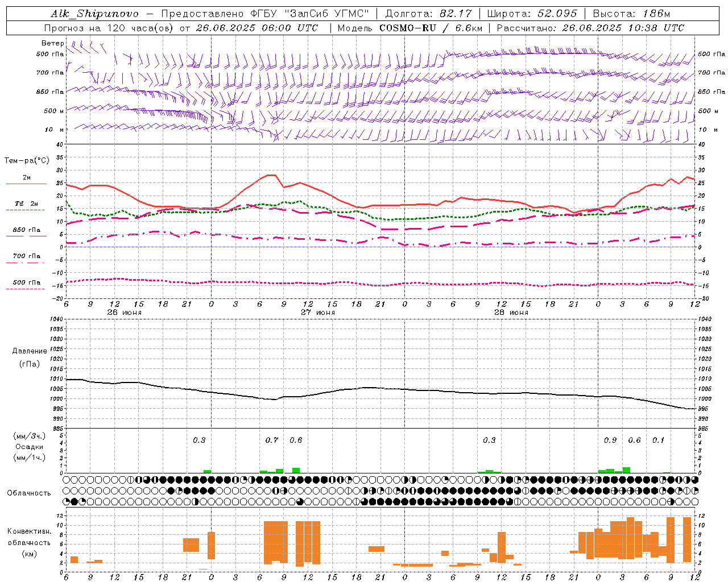728x582 pixels.
Task: Select the "26 июня" date label
Action: (125, 313)
